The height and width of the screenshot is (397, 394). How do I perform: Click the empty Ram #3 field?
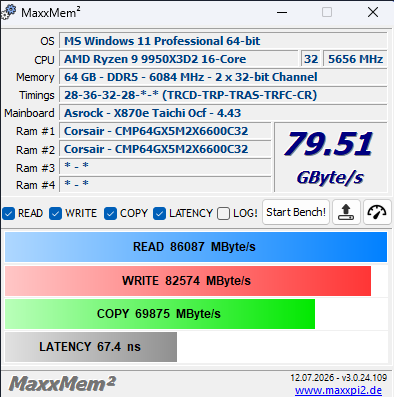tap(165, 166)
